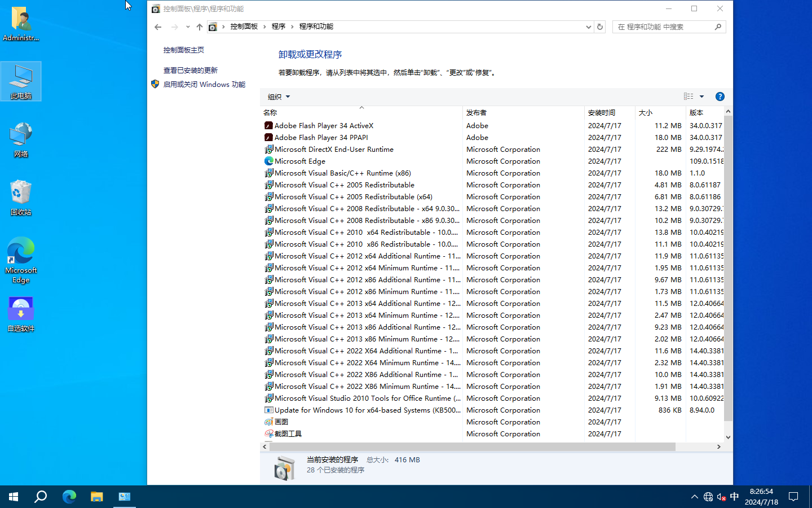
Task: Select Microsoft Edge desktop shortcut
Action: (21, 260)
